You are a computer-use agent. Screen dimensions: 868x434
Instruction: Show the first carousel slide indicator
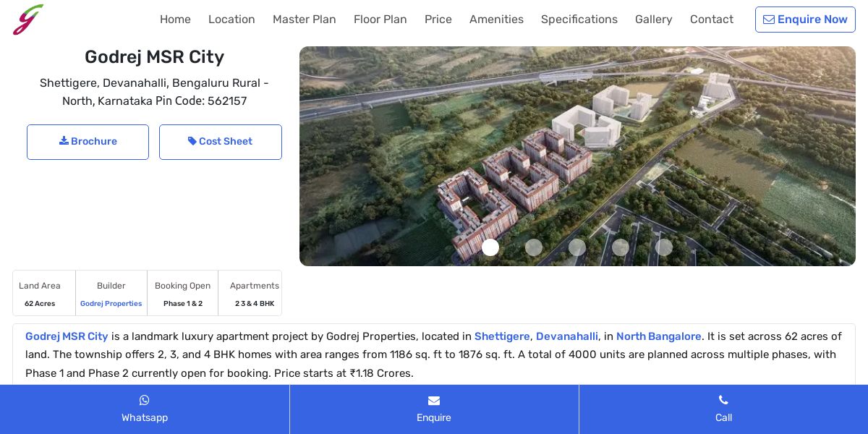pyautogui.click(x=490, y=247)
